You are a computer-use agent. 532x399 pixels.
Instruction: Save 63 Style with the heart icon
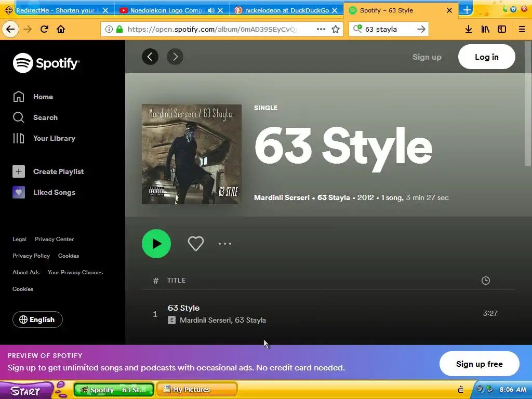(x=196, y=244)
